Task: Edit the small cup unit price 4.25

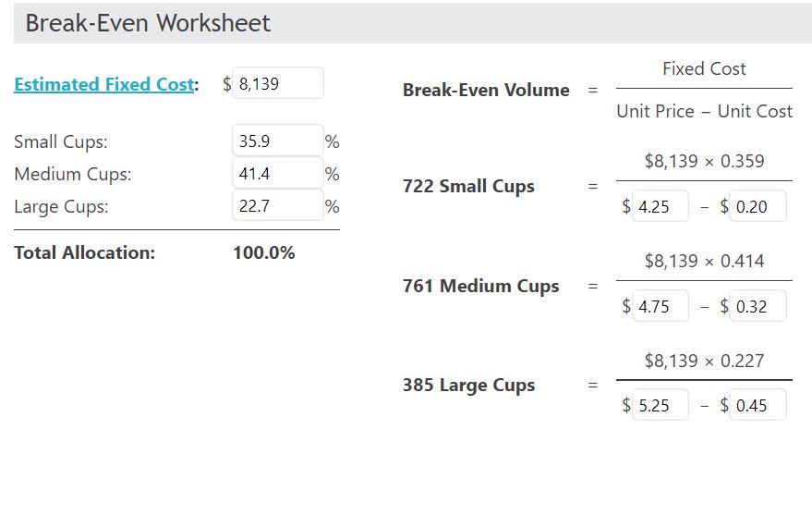Action: tap(661, 206)
